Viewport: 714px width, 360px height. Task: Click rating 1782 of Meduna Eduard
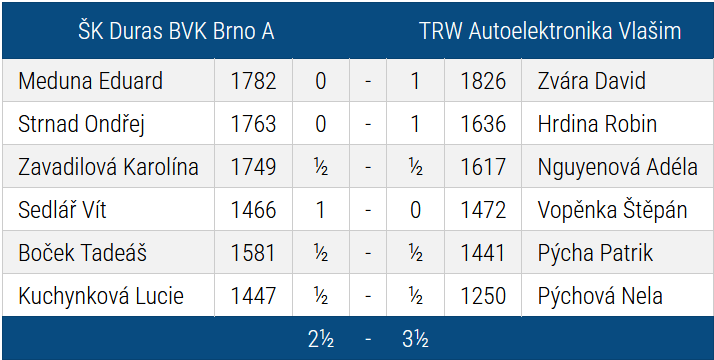pyautogui.click(x=253, y=81)
